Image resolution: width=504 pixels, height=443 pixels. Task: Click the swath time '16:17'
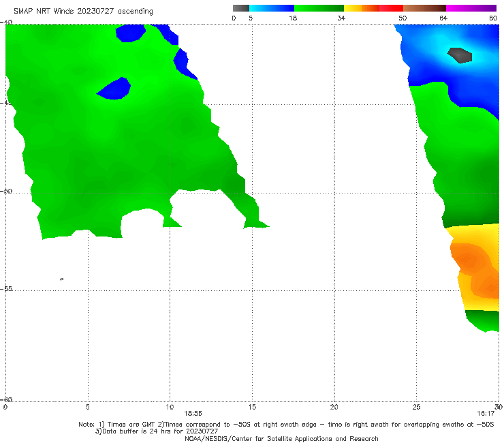click(486, 414)
